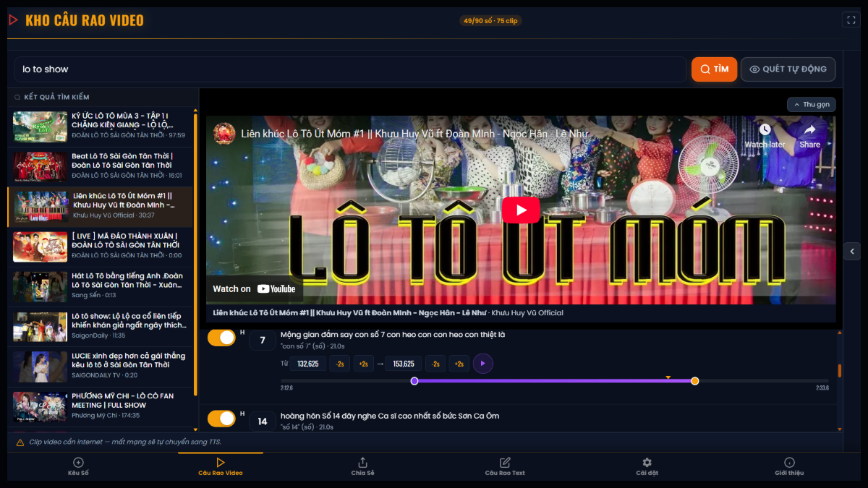
Task: Select the Kêu Số plus icon
Action: point(77,462)
